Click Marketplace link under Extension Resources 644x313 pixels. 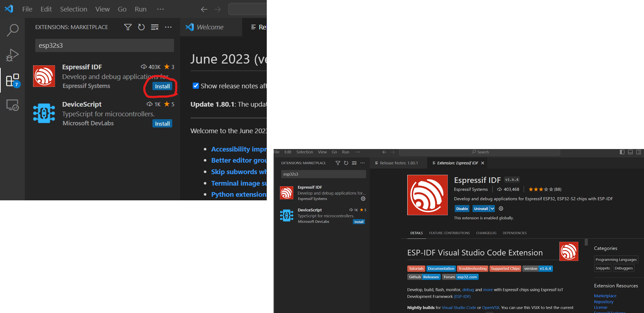point(605,296)
